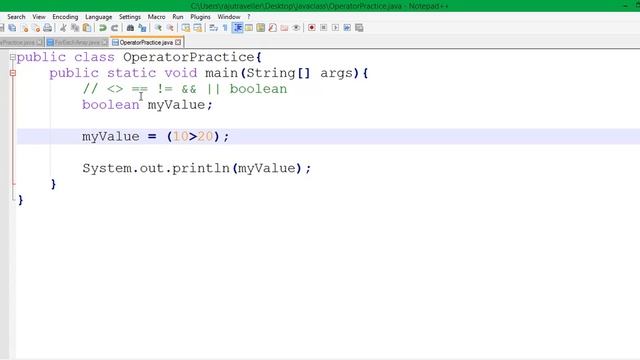Image resolution: width=640 pixels, height=360 pixels.
Task: Click System.out.println(myValue) statement
Action: (197, 169)
